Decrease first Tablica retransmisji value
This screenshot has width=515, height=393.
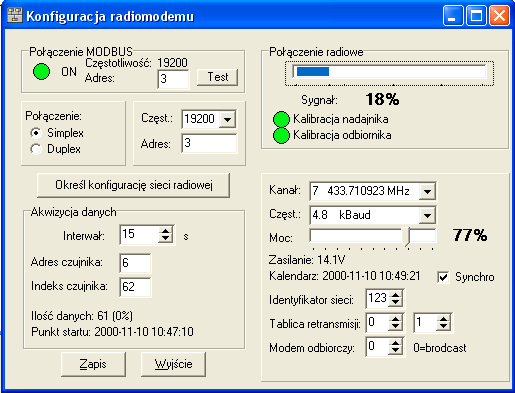click(x=395, y=327)
